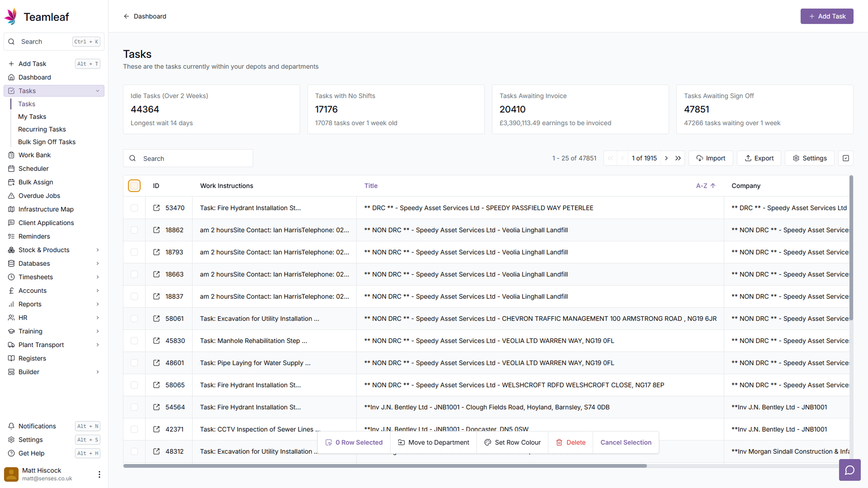Select checkbox for task 58061
This screenshot has width=868, height=488.
(x=134, y=319)
